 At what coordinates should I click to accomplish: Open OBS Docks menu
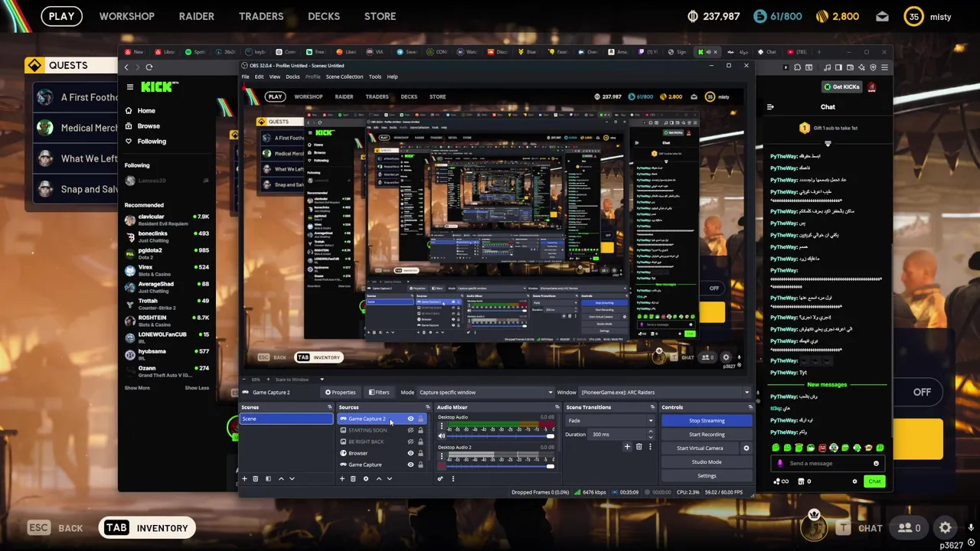click(x=292, y=77)
